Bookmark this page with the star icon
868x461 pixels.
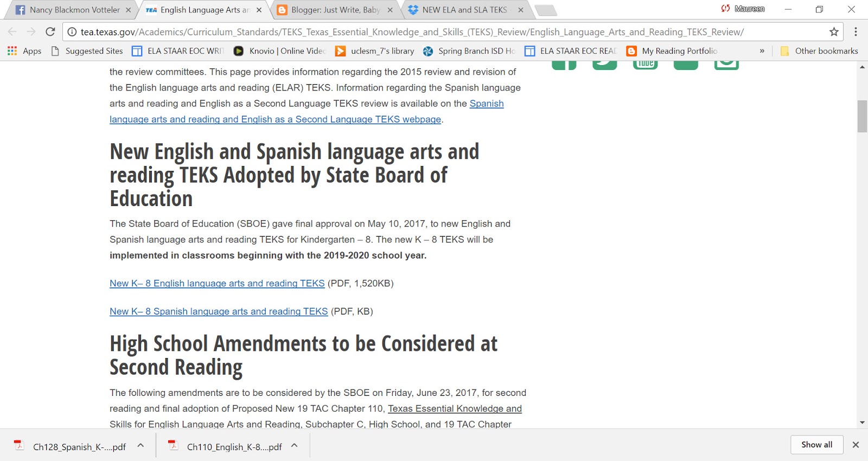pyautogui.click(x=834, y=32)
